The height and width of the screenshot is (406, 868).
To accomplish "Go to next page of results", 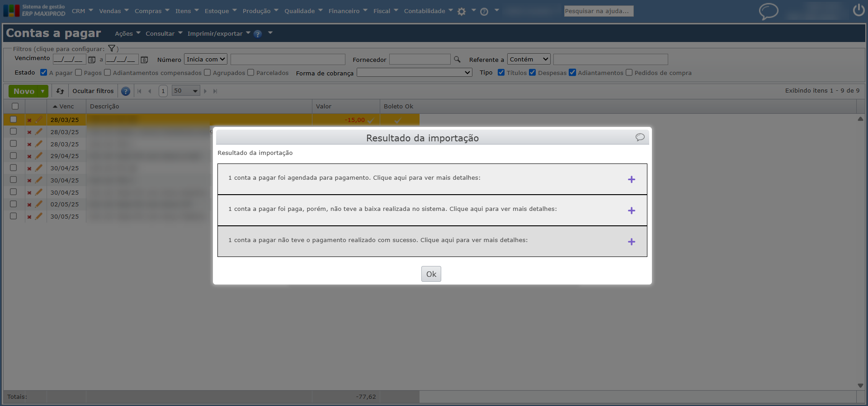I will [205, 91].
